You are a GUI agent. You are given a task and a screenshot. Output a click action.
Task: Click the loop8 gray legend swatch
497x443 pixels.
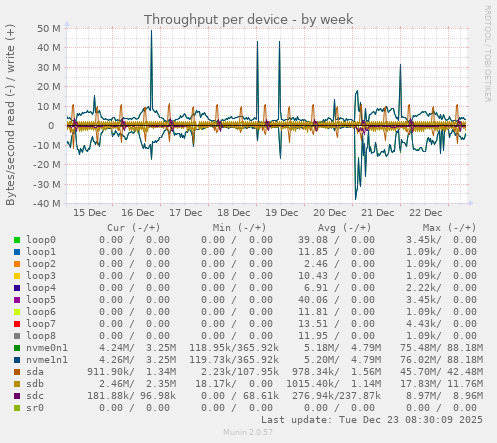tap(17, 336)
